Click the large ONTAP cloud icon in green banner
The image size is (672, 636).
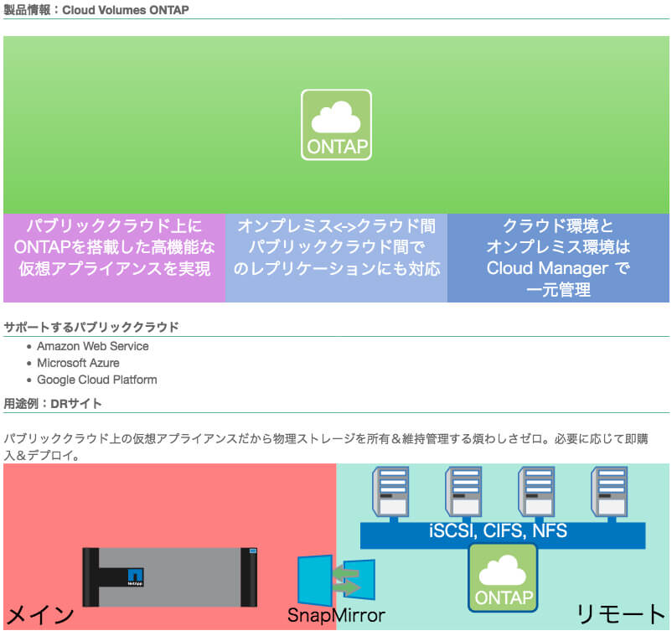click(336, 125)
